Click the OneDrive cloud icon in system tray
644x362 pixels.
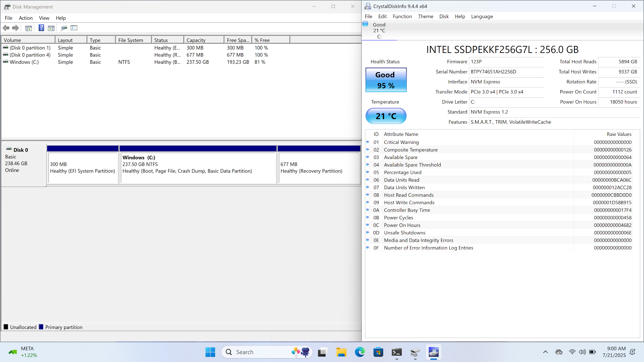click(559, 352)
